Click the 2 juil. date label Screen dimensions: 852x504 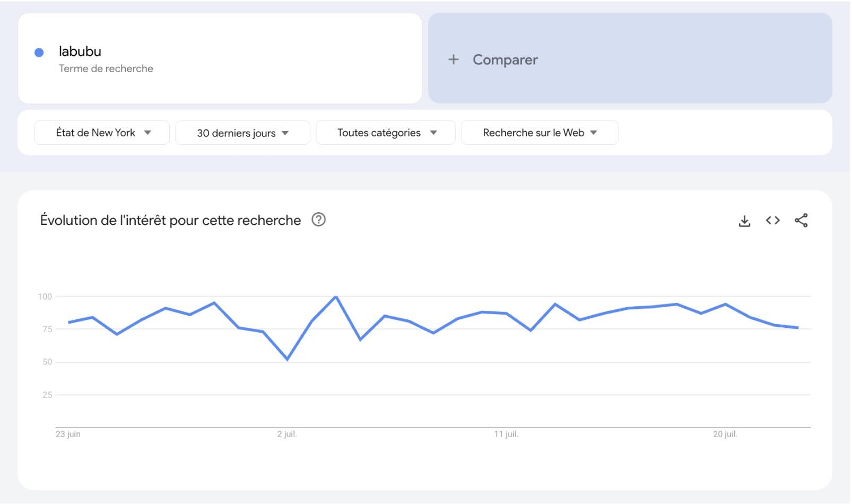point(287,434)
